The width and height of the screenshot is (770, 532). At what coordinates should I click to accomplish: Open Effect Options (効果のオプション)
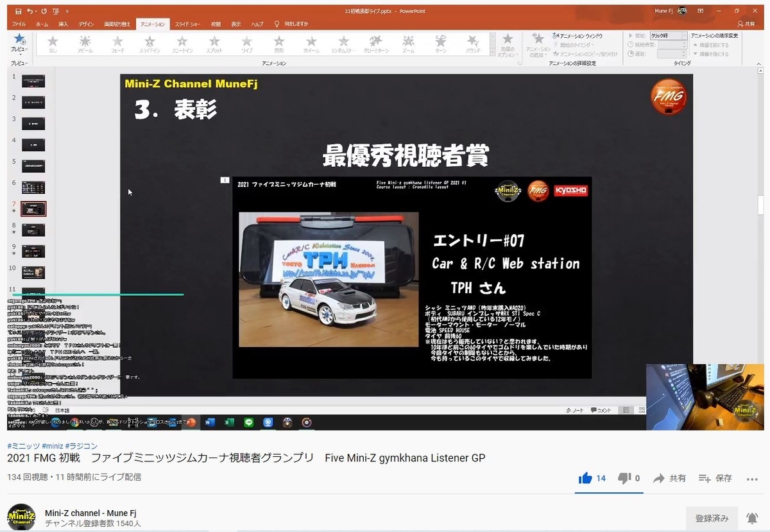(508, 45)
